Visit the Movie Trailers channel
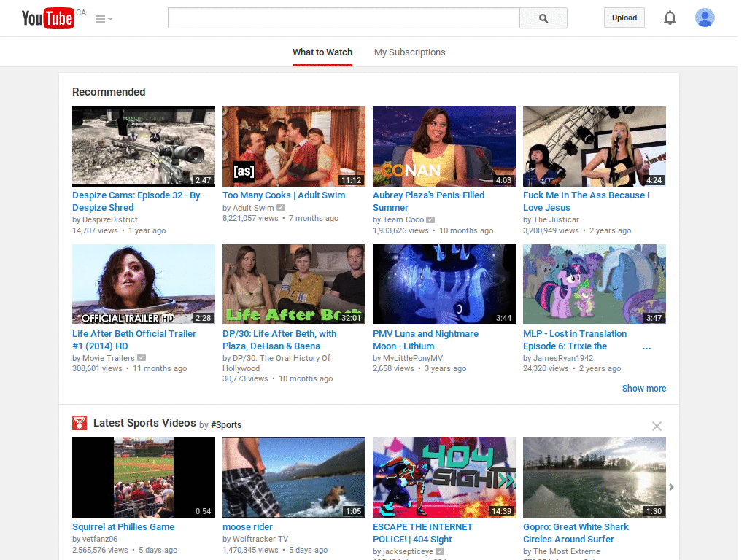The width and height of the screenshot is (747, 560). point(109,358)
